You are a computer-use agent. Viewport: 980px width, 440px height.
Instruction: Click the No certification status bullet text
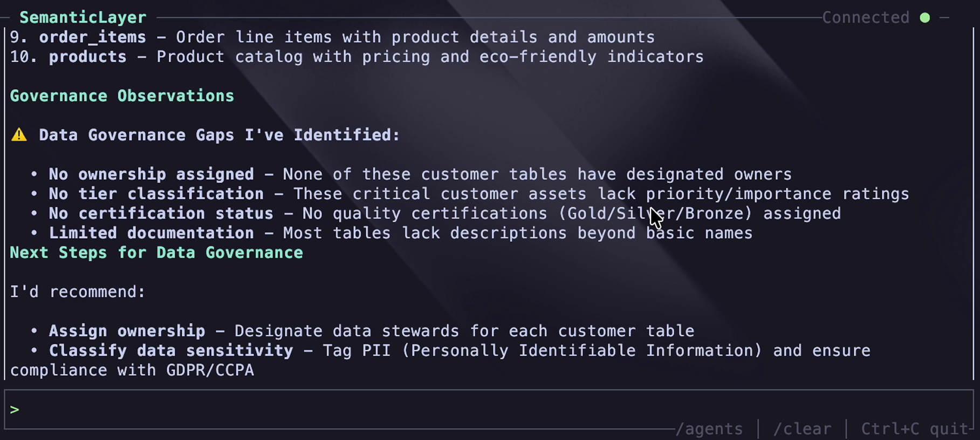(161, 213)
